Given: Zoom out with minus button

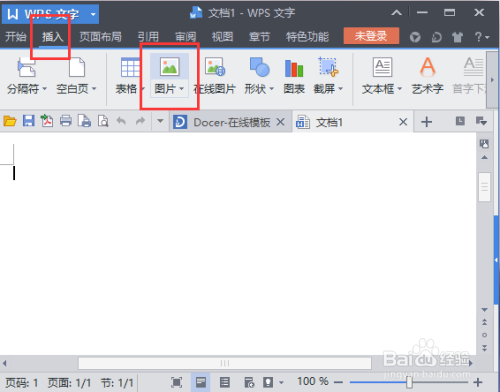Looking at the screenshot, I should click(338, 382).
